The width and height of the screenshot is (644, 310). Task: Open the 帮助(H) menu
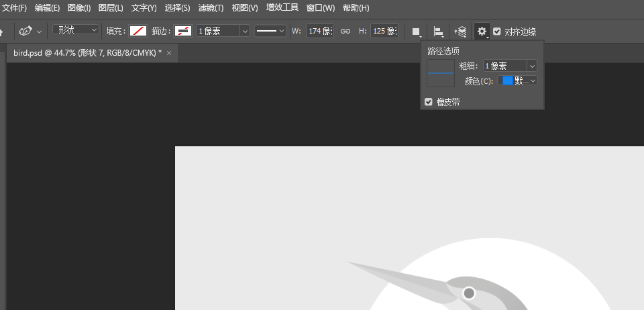coord(356,8)
